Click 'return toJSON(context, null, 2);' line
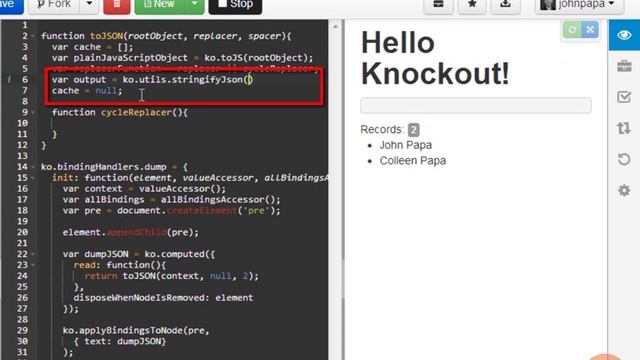The width and height of the screenshot is (640, 360). pyautogui.click(x=171, y=276)
